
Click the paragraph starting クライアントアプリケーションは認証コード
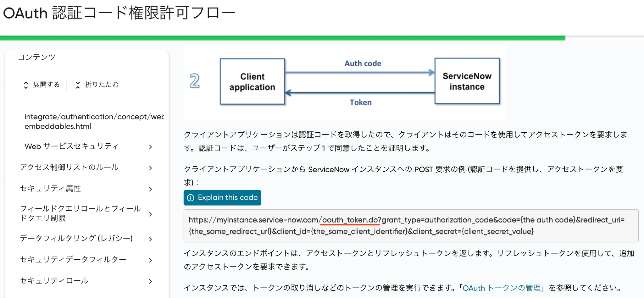(x=406, y=141)
